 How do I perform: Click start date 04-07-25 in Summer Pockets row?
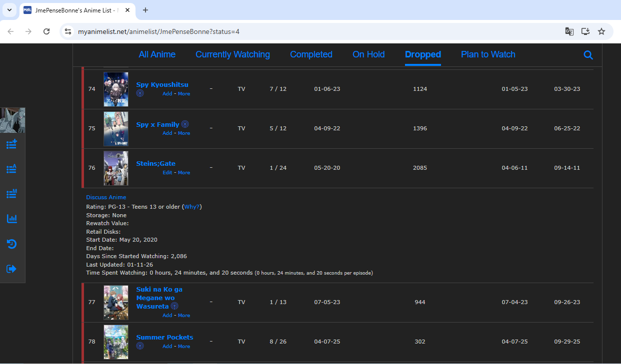pos(327,342)
